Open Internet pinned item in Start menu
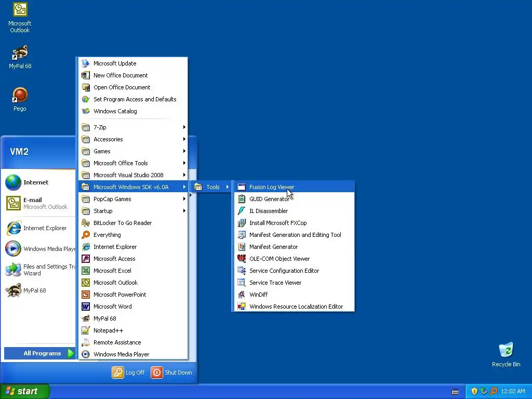The image size is (532, 399). click(39, 182)
